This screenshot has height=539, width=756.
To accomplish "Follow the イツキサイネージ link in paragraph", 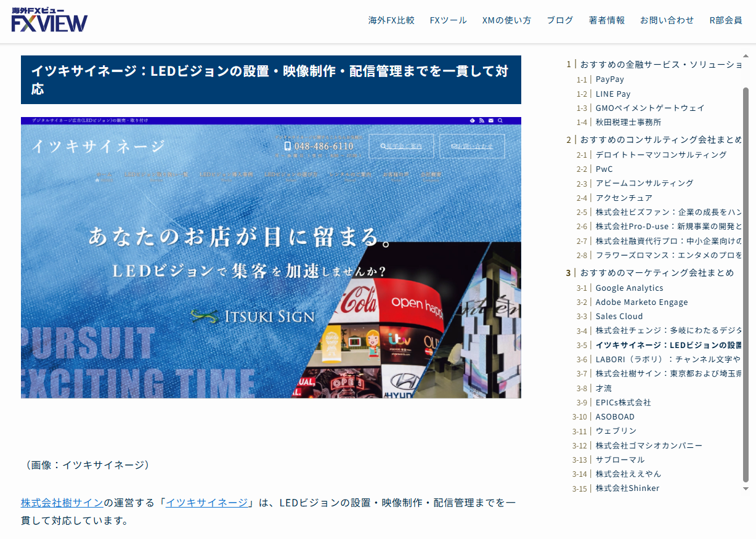I will pyautogui.click(x=207, y=503).
